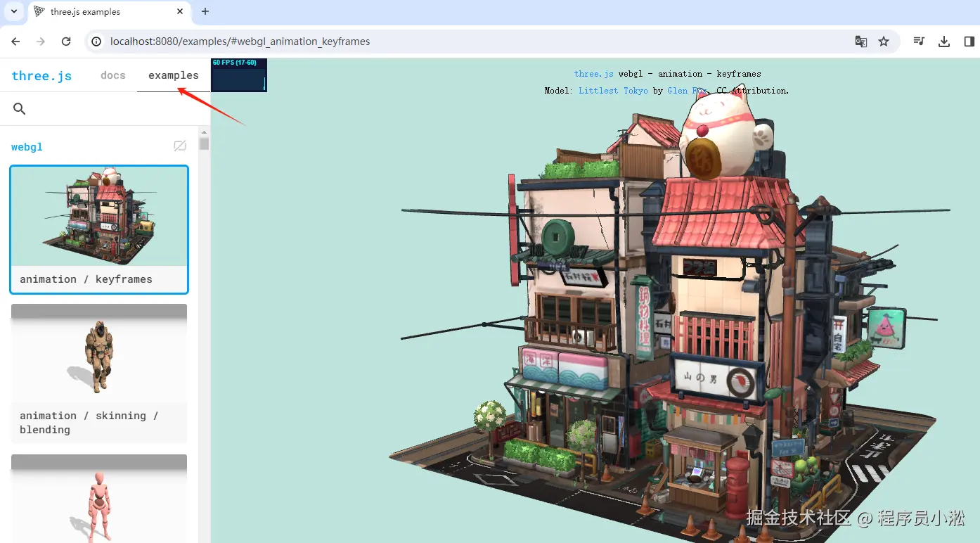The height and width of the screenshot is (543, 980).
Task: Select animation / skinning / blending label
Action: [x=89, y=423]
